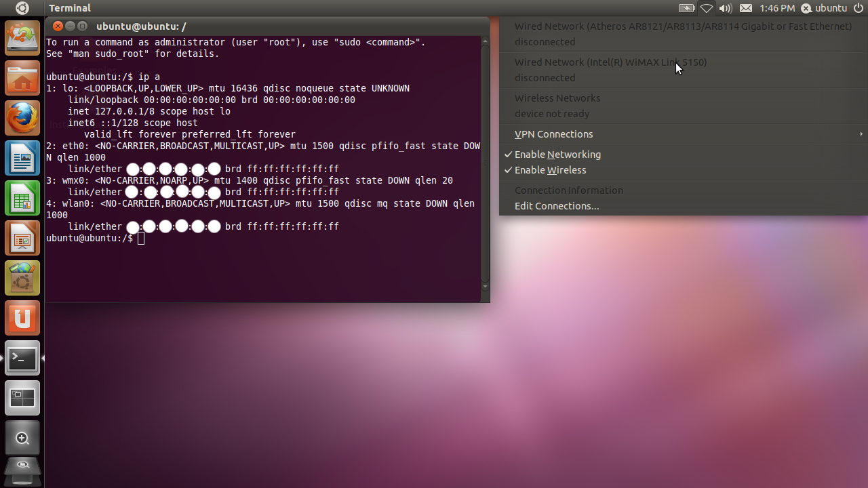Click the Ubuntu One launcher icon
This screenshot has width=868, height=488.
pyautogui.click(x=22, y=318)
